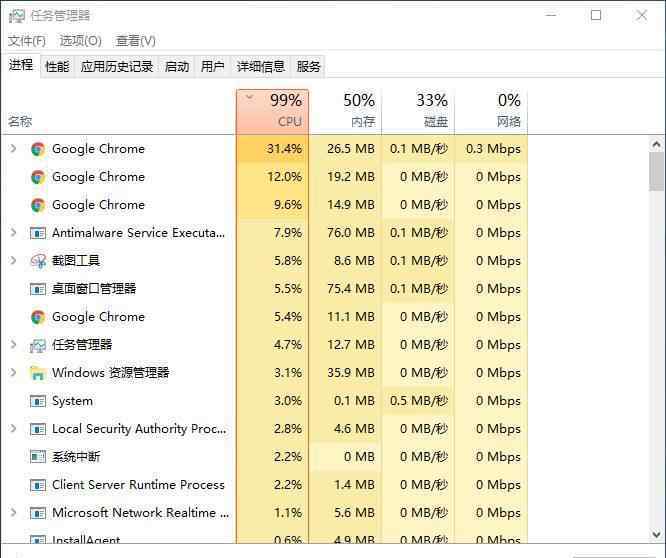This screenshot has width=666, height=558.
Task: Minimize the Task Manager window
Action: click(x=551, y=15)
